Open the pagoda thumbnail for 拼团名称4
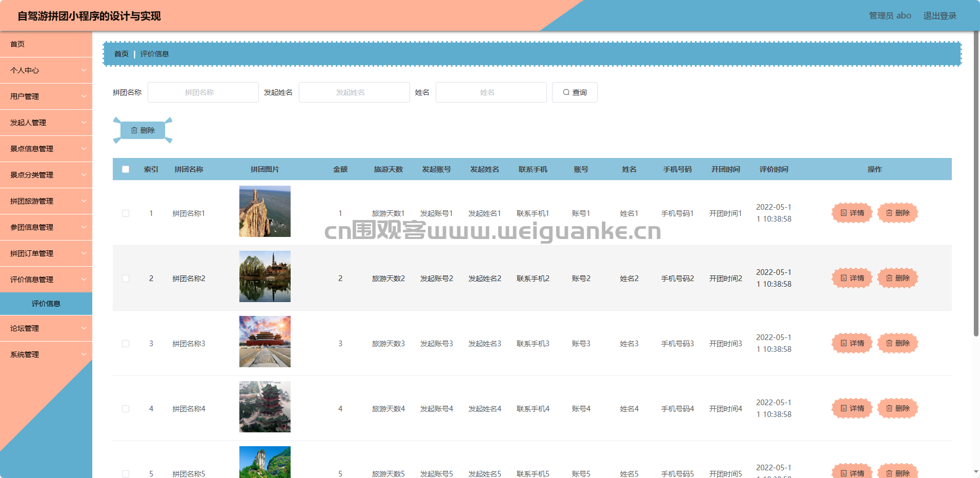The width and height of the screenshot is (980, 478). tap(265, 407)
